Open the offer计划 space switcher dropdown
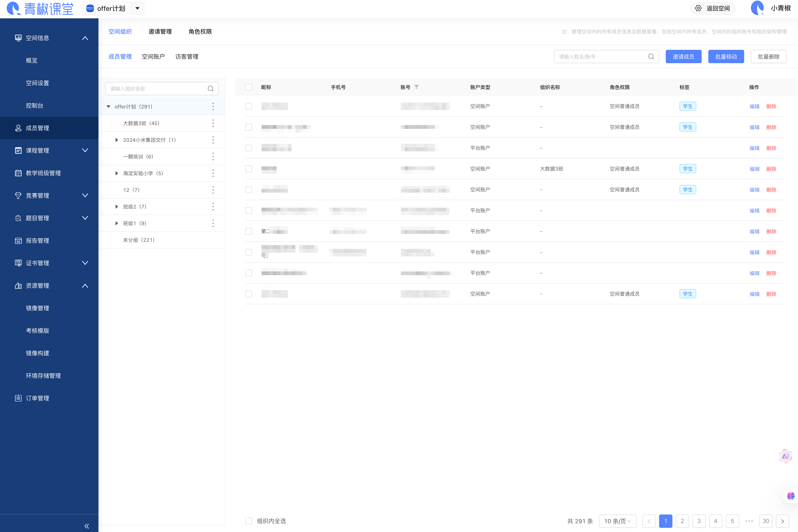 coord(137,8)
